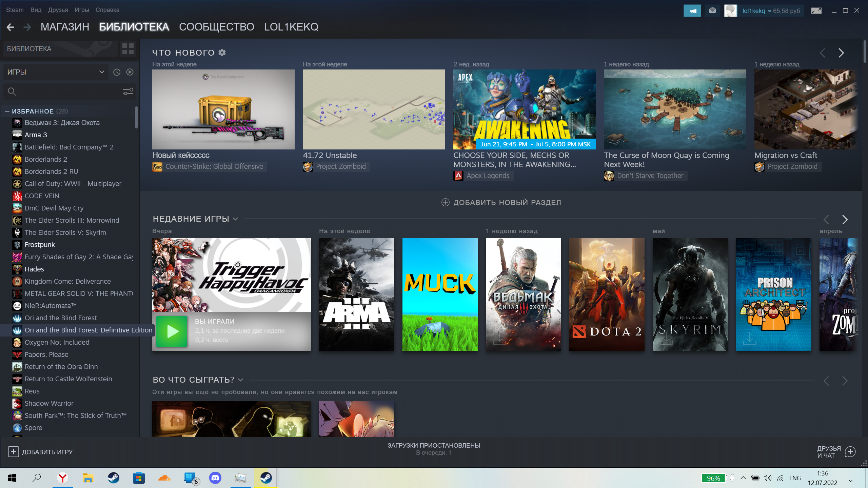Expand the ВО ЧТО СЫГРАТЬ? shelf dropdown
The width and height of the screenshot is (868, 488).
click(240, 380)
